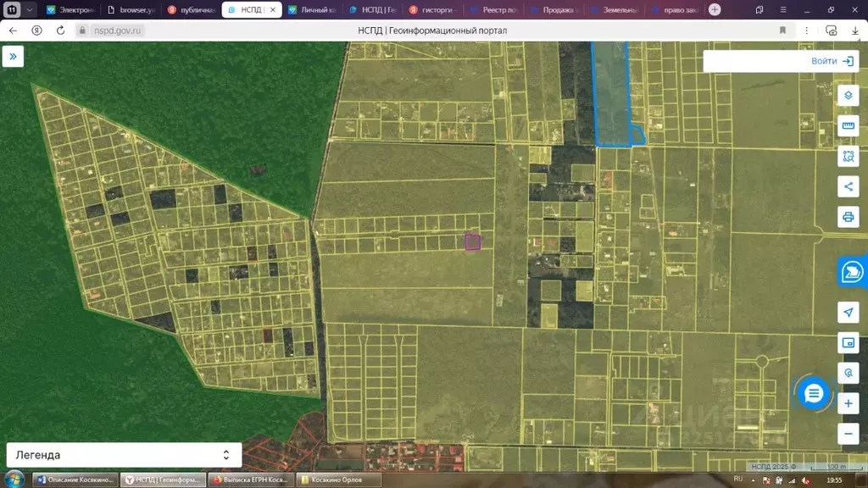Open the blue chat bubble button
Screen dimensions: 868x488
tap(814, 393)
